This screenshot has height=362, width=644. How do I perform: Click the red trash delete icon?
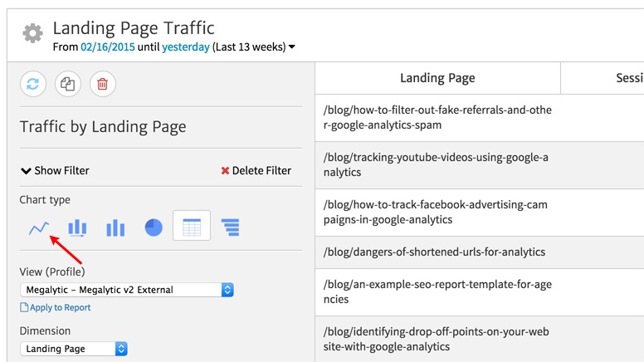[103, 84]
